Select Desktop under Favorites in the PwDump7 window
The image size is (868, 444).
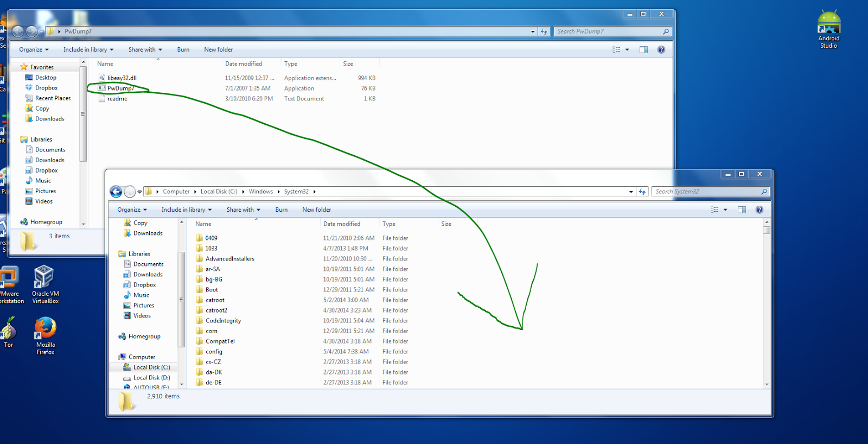click(46, 78)
